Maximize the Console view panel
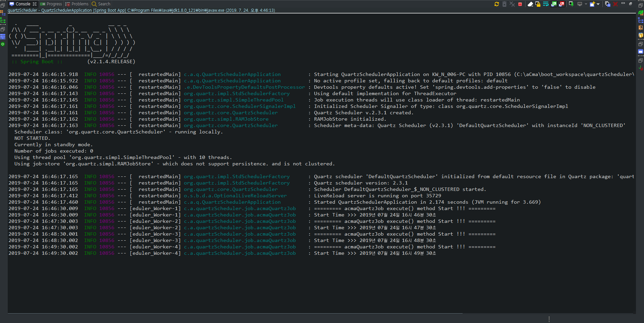Image resolution: width=644 pixels, height=323 pixels. click(631, 3)
